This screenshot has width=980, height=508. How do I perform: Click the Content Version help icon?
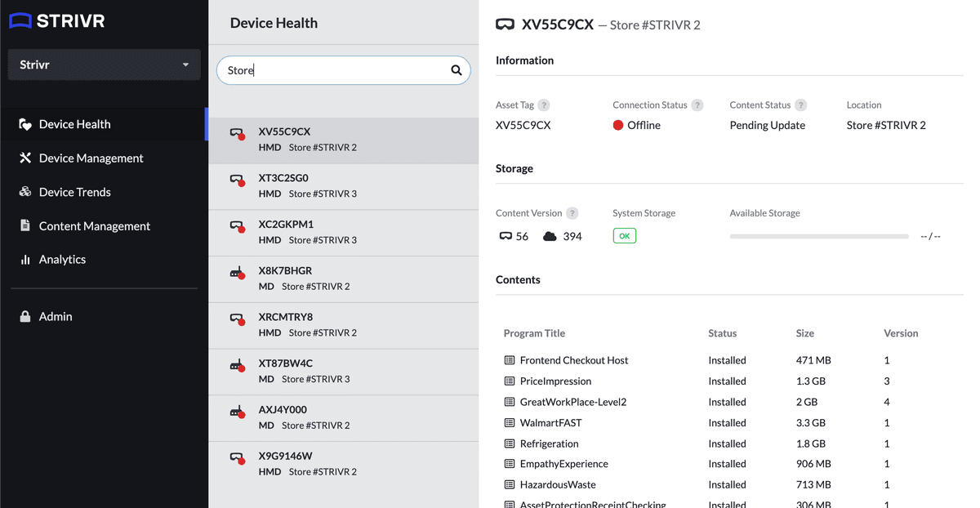[x=572, y=213]
